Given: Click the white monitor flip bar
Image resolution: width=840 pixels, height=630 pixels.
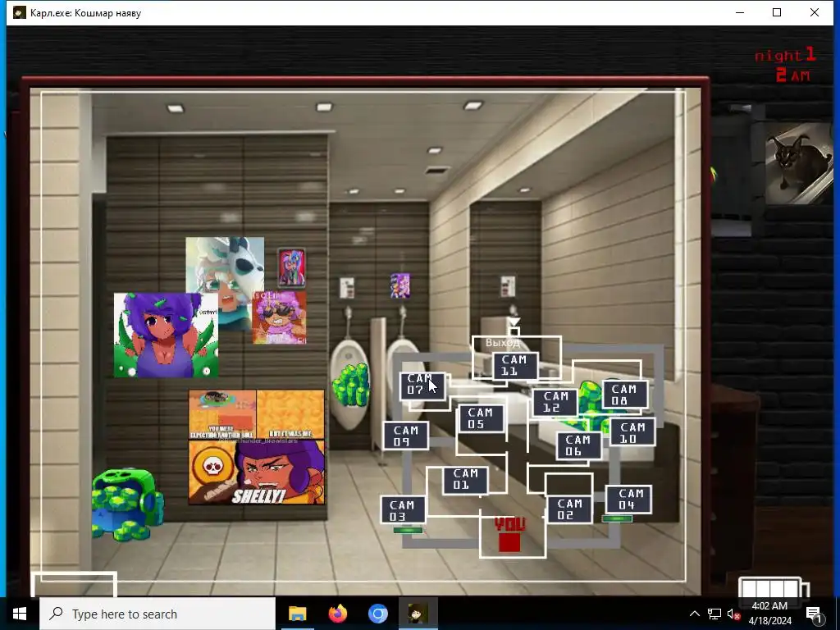Looking at the screenshot, I should (75, 584).
